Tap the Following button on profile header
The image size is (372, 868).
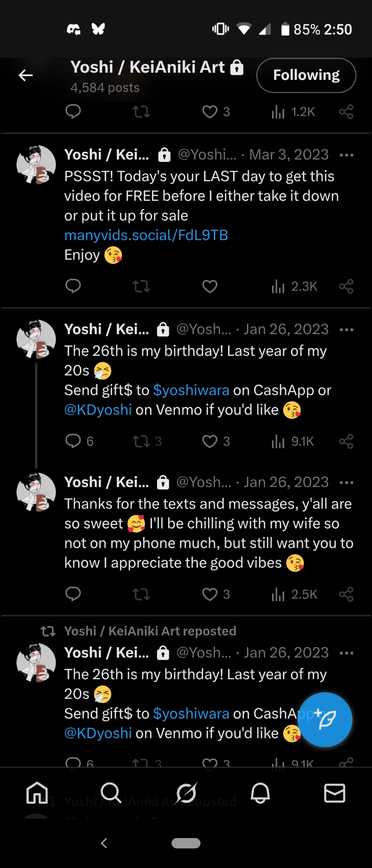coord(306,75)
